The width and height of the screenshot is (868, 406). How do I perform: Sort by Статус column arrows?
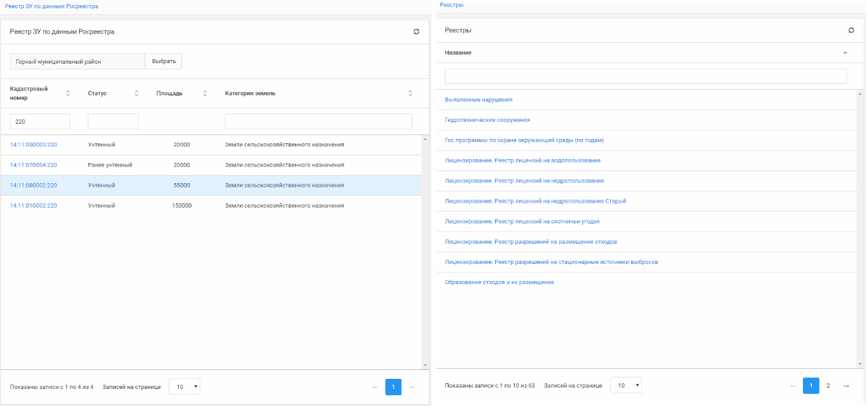pos(136,93)
